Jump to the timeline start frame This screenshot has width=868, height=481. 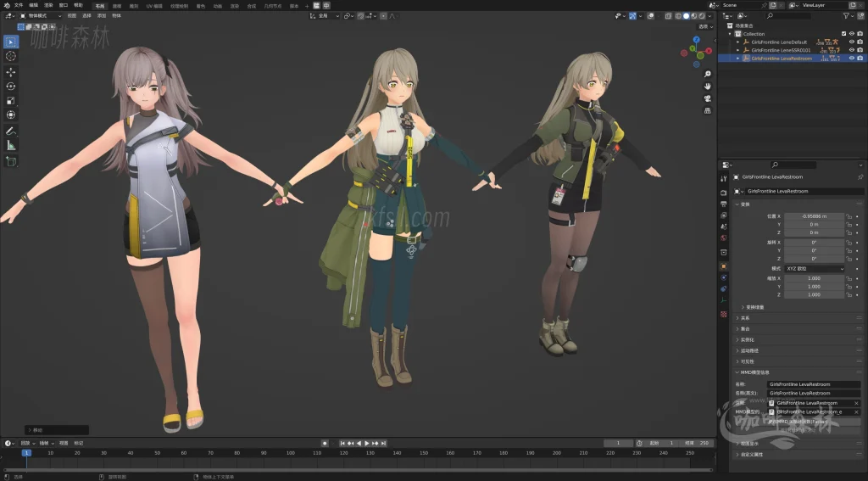pos(342,444)
